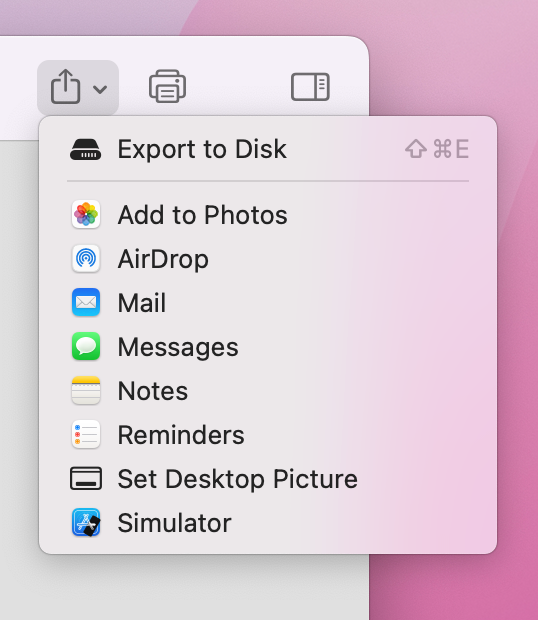
Task: Click the Messages bubble icon
Action: [86, 347]
